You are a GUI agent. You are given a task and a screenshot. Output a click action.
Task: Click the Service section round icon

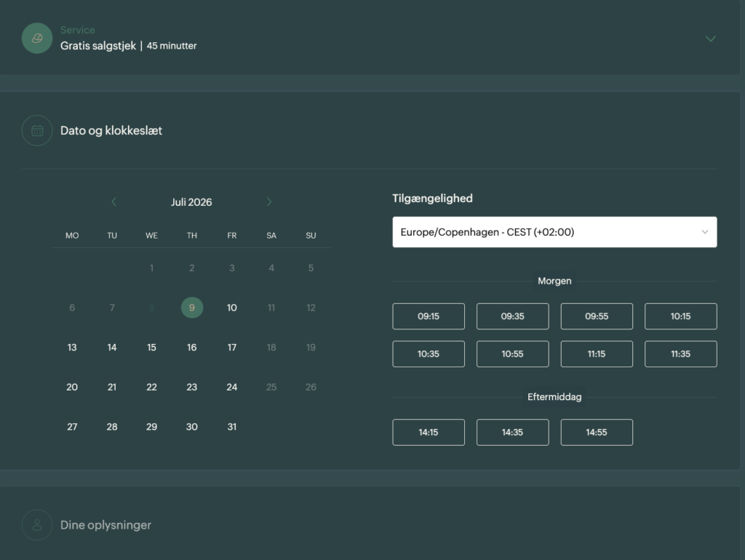coord(37,38)
